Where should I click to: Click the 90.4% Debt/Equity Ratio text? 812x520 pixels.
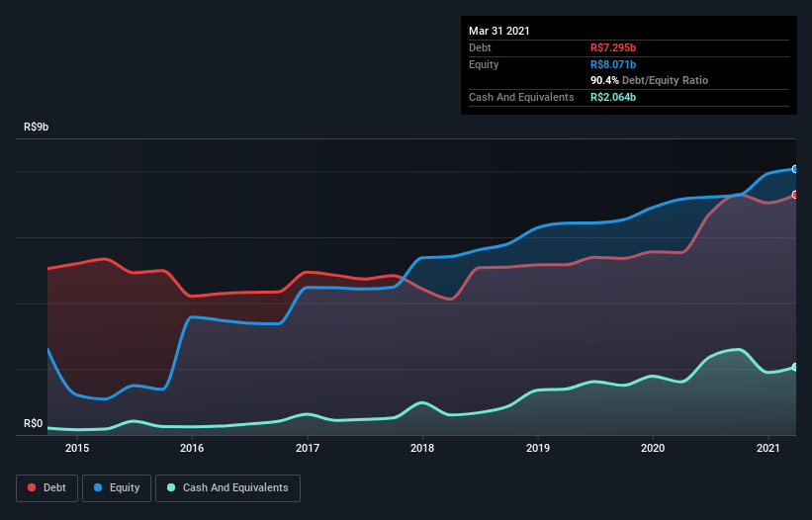[650, 80]
